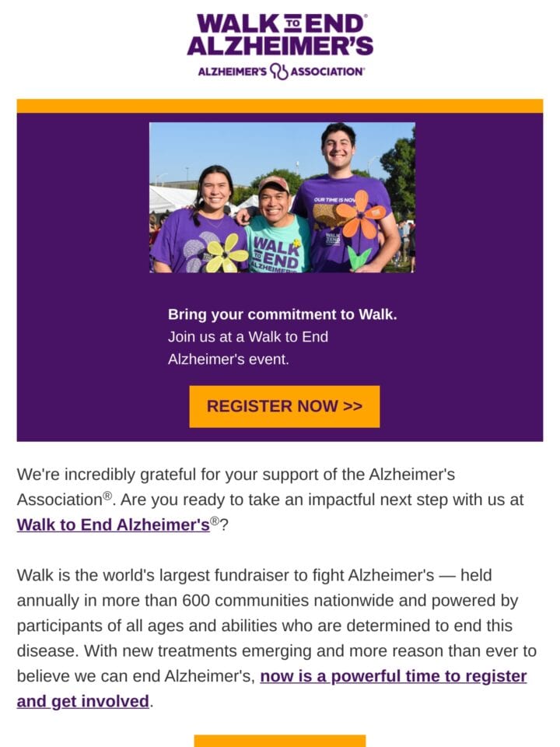Viewport: 560px width, 747px height.
Task: Click the yellow pinwheel flower in photo
Action: tap(226, 253)
